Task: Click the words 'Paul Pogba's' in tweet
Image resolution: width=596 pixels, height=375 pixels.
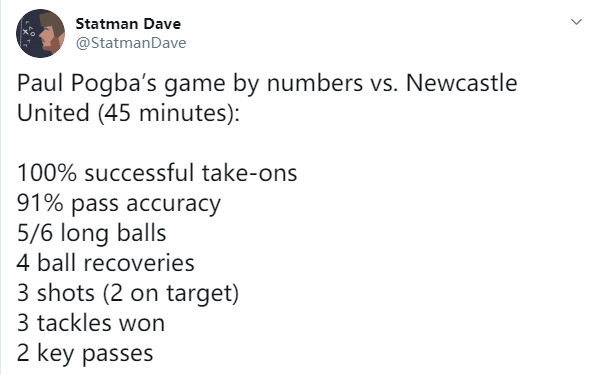Action: pyautogui.click(x=87, y=84)
